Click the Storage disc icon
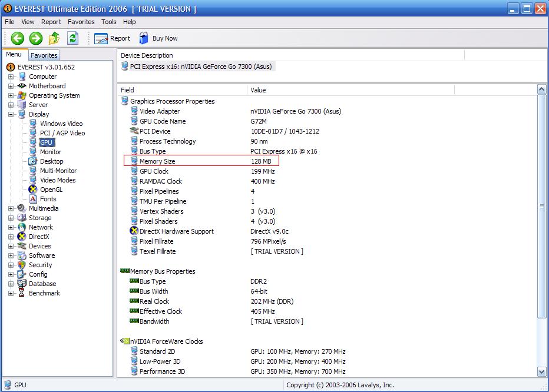Screen dimensions: 549x392 pos(22,218)
